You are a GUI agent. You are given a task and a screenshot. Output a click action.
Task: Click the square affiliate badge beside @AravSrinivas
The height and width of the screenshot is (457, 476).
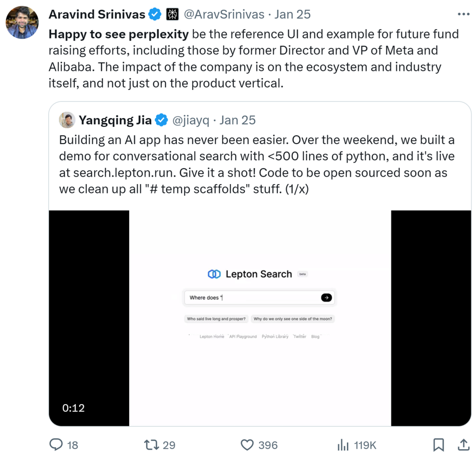point(173,14)
